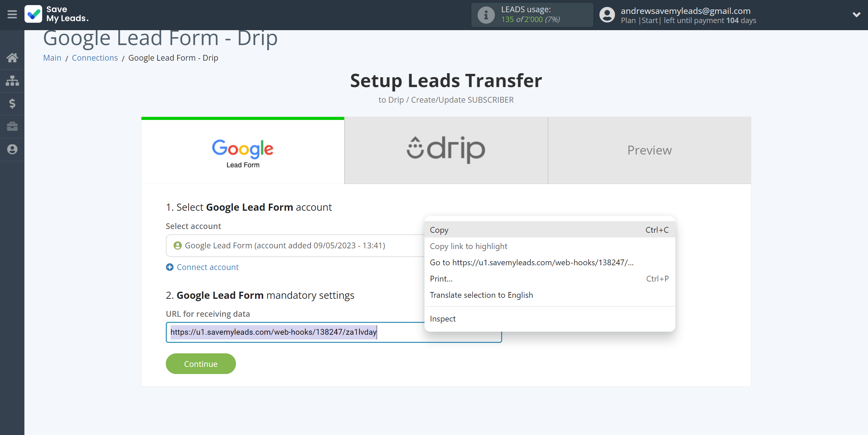Click the webhook URL input field
The image size is (868, 435).
pos(334,332)
